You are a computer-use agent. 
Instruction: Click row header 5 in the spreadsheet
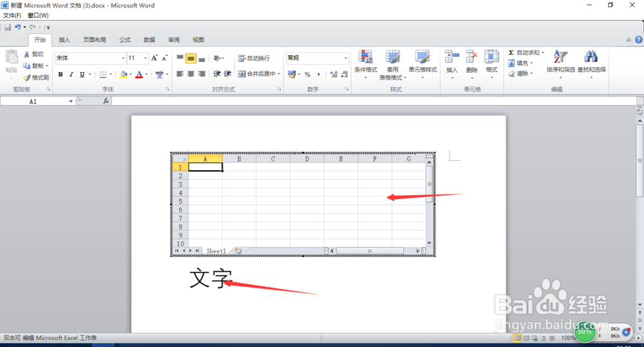click(180, 202)
